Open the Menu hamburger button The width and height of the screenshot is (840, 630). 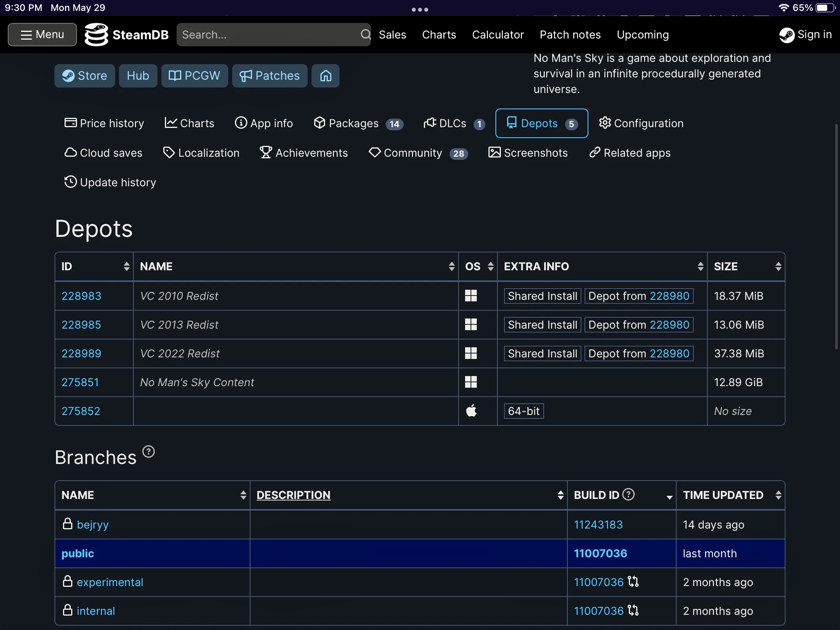pos(42,35)
